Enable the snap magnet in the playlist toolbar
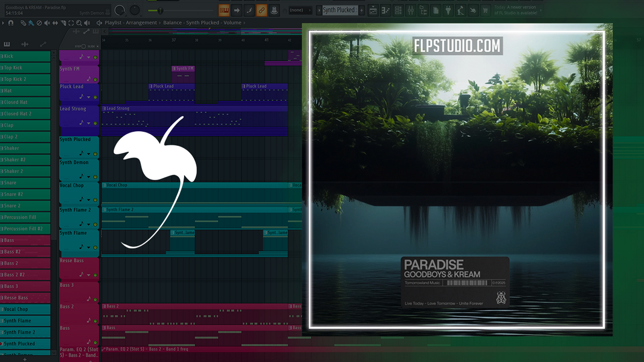Viewport: 644px width, 362px height. point(11,23)
